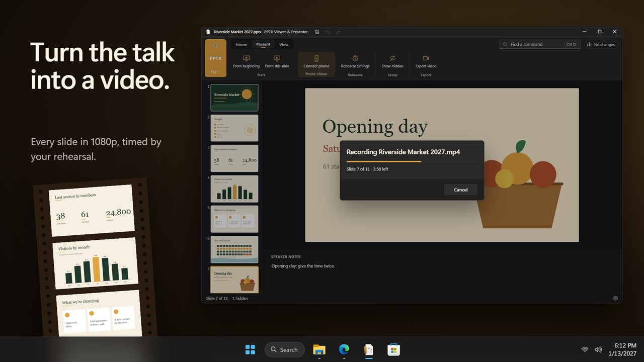The image size is (644, 362).
Task: Cancel the video recording
Action: click(461, 190)
